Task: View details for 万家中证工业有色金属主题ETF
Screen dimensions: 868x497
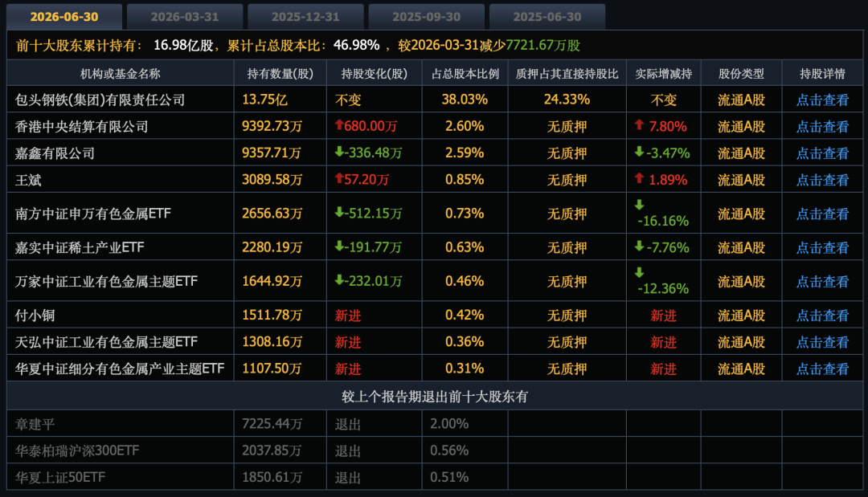Action: 822,281
